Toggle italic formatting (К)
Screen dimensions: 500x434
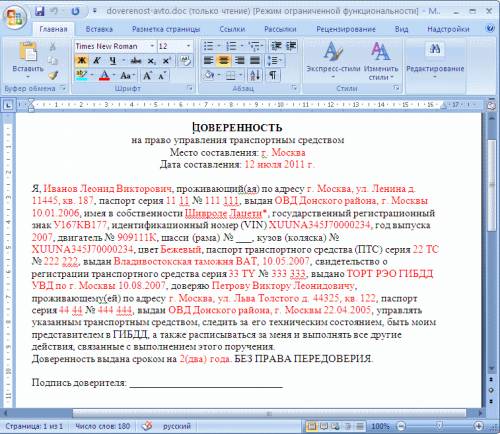click(x=97, y=61)
